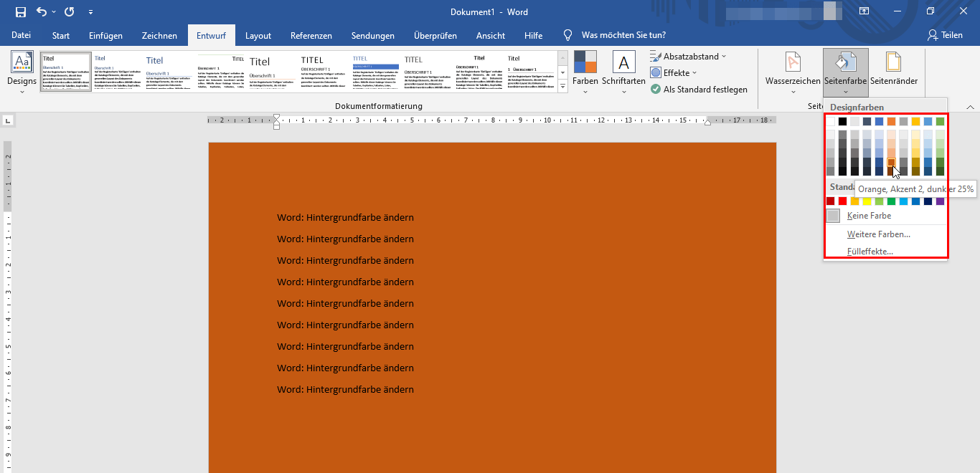Pick the dark navy blue standard color swatch
The width and height of the screenshot is (980, 473).
(928, 201)
